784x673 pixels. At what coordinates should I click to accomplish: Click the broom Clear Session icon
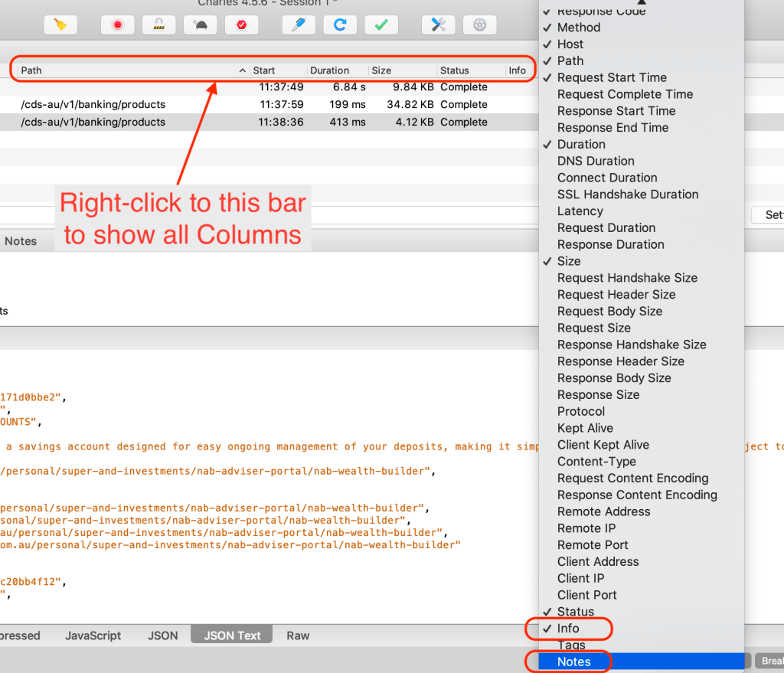point(60,25)
